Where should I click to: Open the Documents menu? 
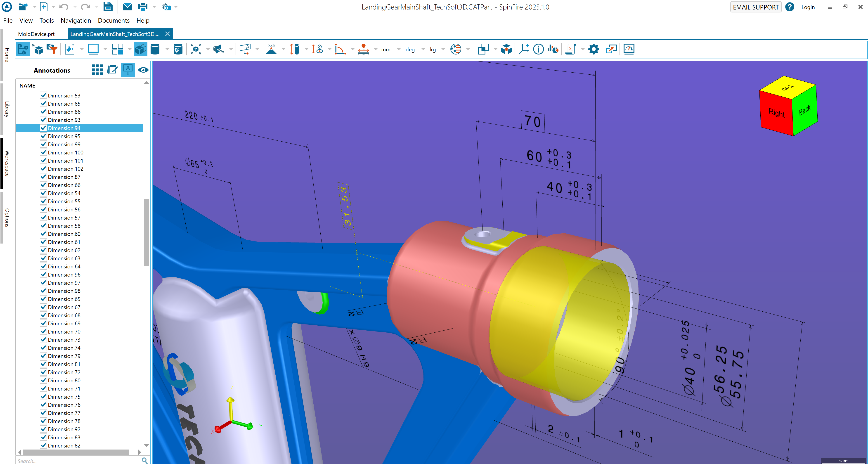coord(114,21)
